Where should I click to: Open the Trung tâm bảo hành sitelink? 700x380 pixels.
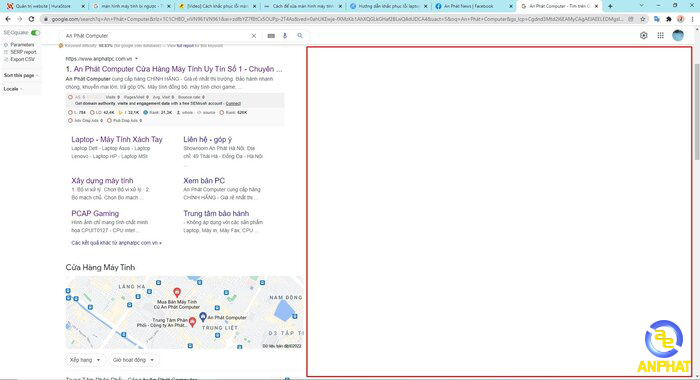coord(216,213)
